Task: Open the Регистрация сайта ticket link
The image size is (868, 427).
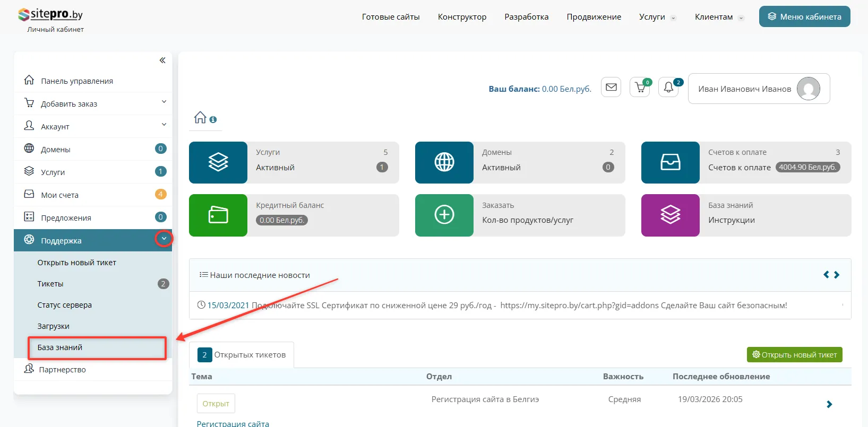Action: coord(233,423)
